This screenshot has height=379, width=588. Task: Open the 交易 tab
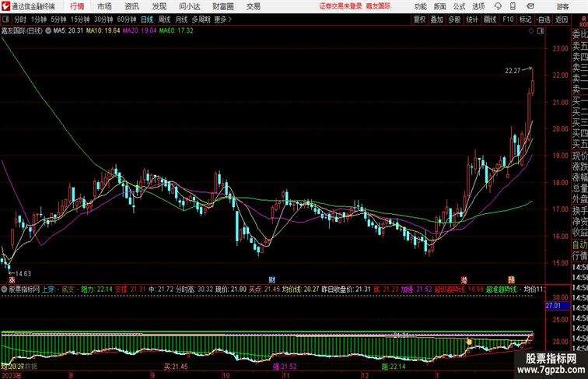tap(253, 6)
